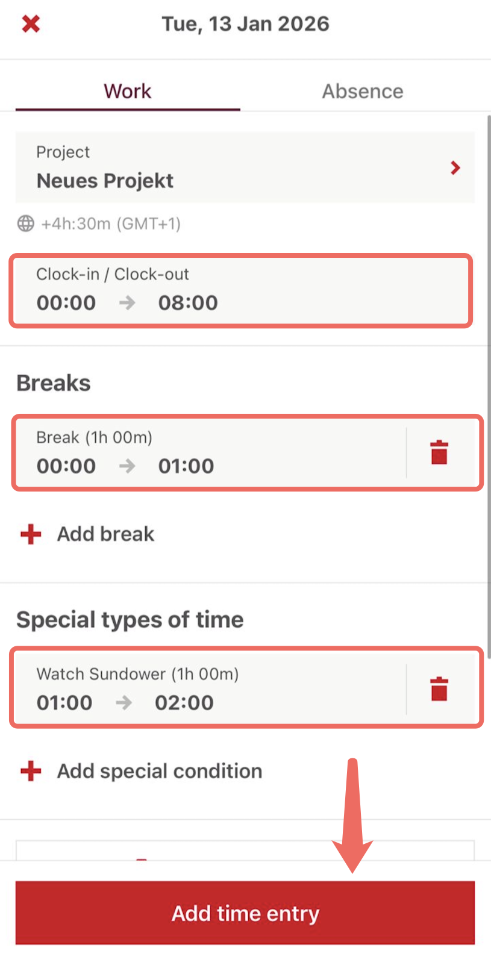The height and width of the screenshot is (980, 491).
Task: Close the time entry form with red X
Action: (31, 24)
